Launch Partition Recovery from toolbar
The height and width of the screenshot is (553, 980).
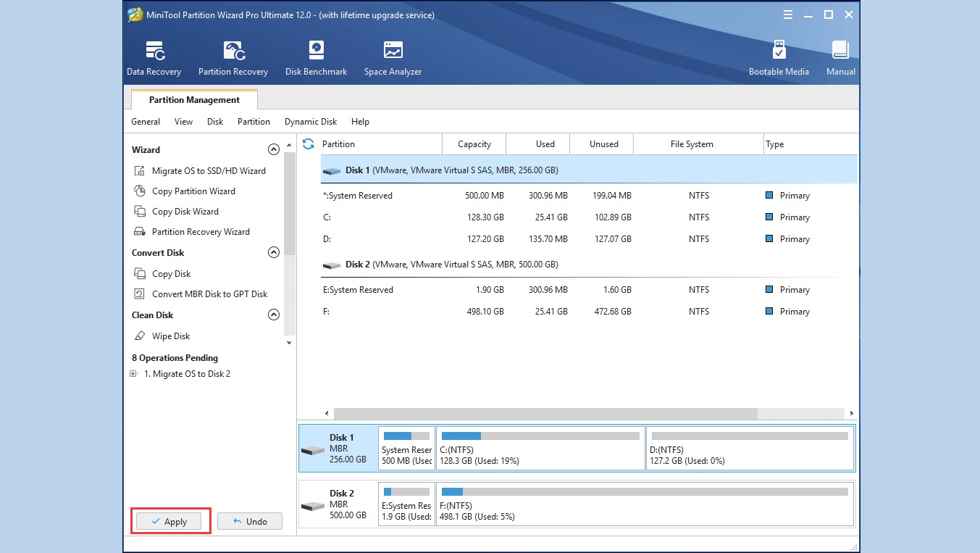(233, 58)
